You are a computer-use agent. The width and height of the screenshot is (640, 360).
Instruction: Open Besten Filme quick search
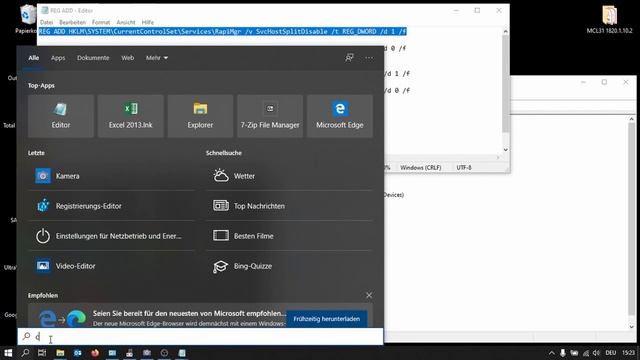[x=289, y=236]
